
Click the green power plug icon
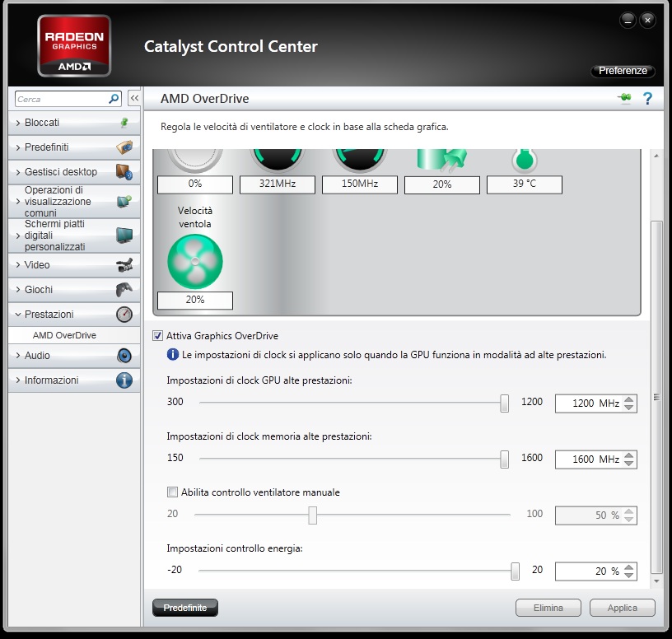click(x=442, y=160)
